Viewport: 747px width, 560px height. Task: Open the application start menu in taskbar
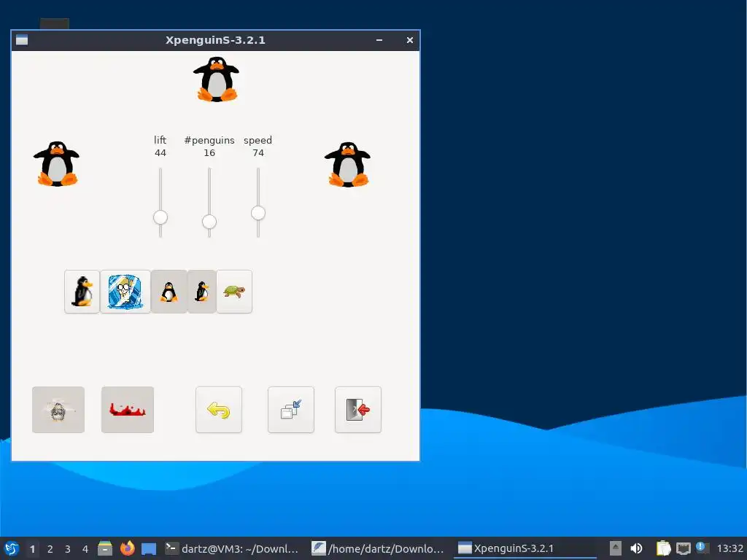coord(12,548)
